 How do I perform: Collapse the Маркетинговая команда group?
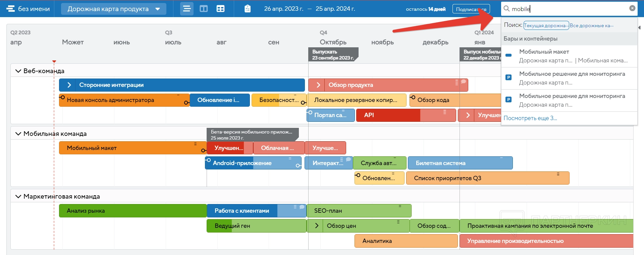[x=18, y=196]
